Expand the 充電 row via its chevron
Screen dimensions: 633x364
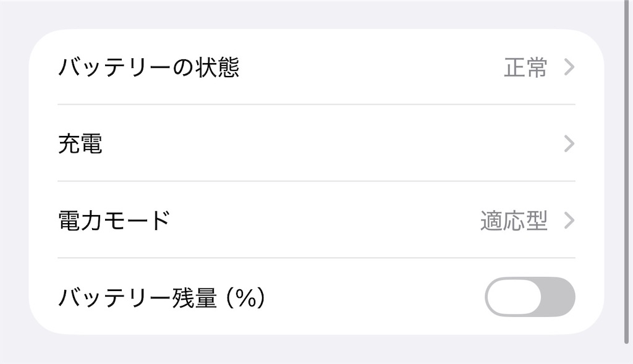pyautogui.click(x=567, y=144)
